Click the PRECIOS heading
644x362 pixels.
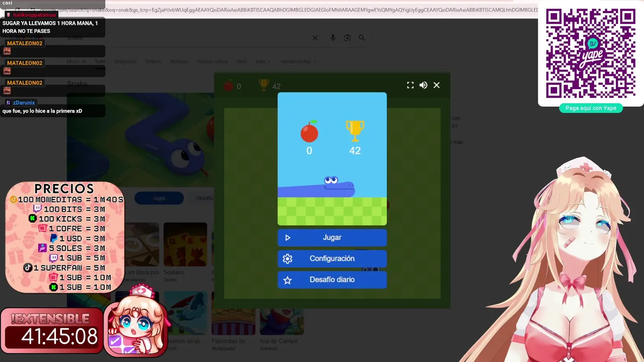pyautogui.click(x=64, y=189)
